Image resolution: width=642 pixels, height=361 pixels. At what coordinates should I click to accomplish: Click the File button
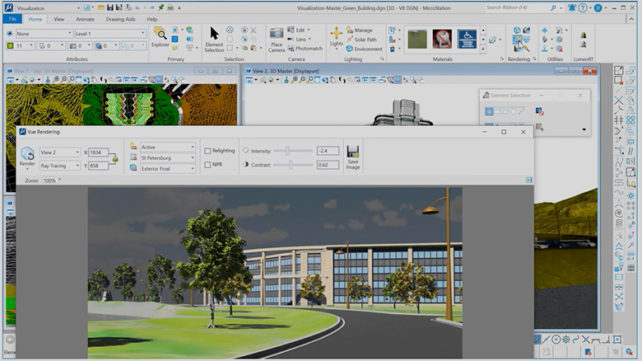12,19
